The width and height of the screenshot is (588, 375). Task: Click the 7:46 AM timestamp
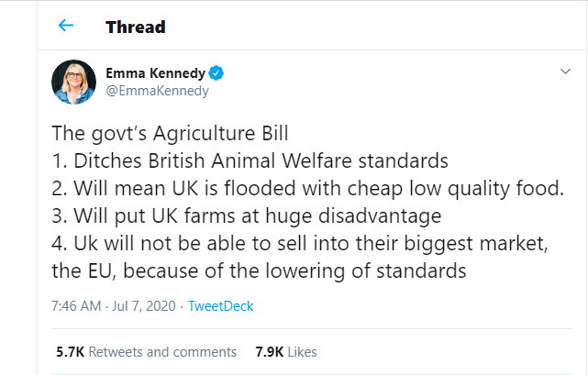pos(76,306)
